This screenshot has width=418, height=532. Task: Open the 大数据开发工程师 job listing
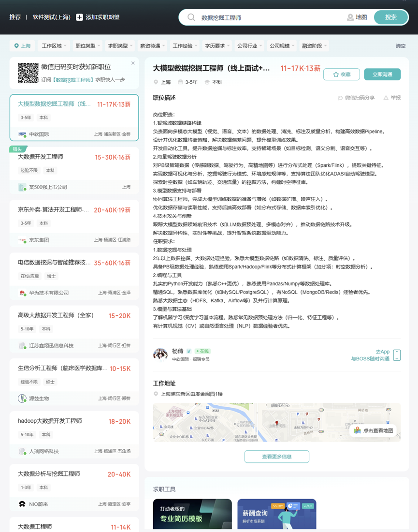(x=74, y=171)
